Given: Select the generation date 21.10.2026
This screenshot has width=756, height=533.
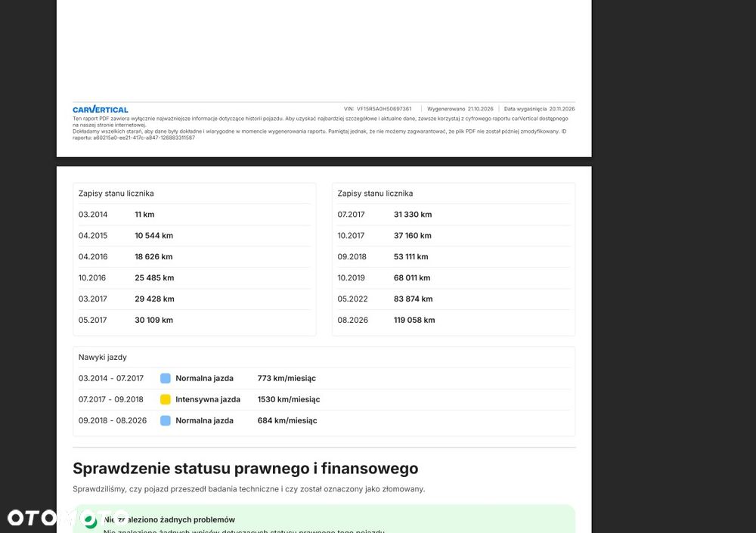Looking at the screenshot, I should [480, 109].
